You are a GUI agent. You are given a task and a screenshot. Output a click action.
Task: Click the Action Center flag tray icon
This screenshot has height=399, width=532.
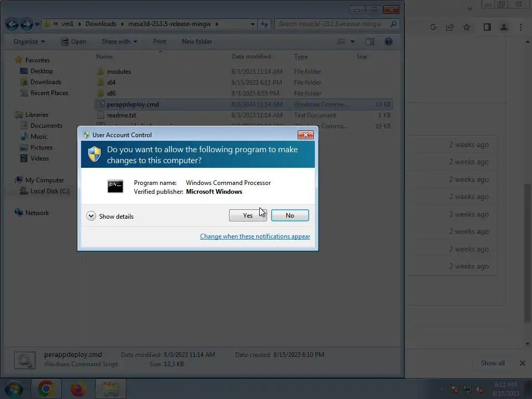click(455, 390)
